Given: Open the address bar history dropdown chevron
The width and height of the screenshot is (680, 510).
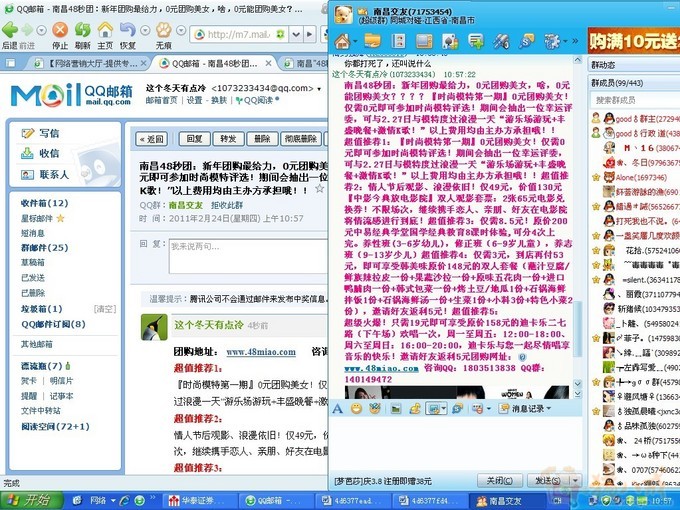Looking at the screenshot, I should point(296,34).
